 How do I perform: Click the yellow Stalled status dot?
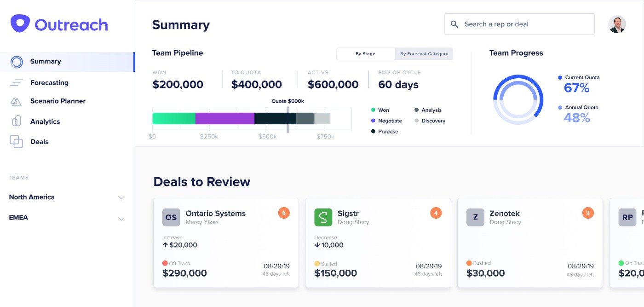(317, 264)
